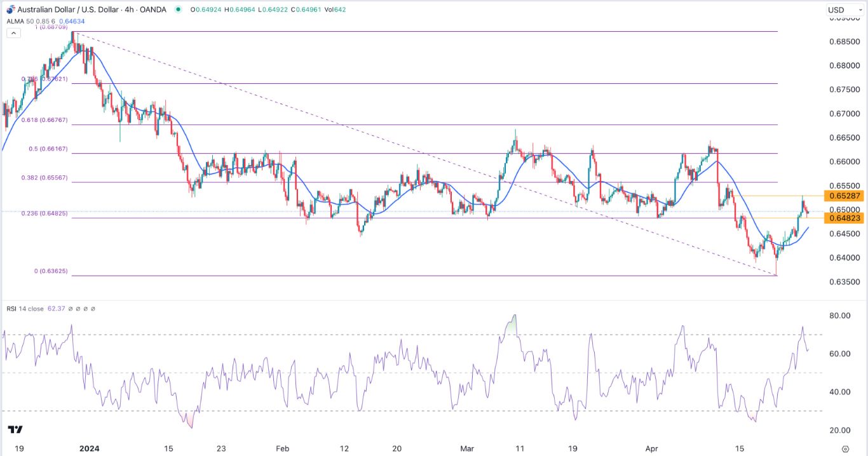
Task: Click the orange 0.65287 price label
Action: point(843,196)
